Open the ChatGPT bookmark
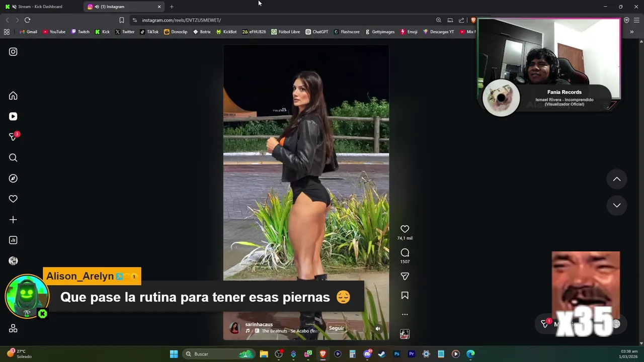The image size is (644, 362). [x=316, y=32]
